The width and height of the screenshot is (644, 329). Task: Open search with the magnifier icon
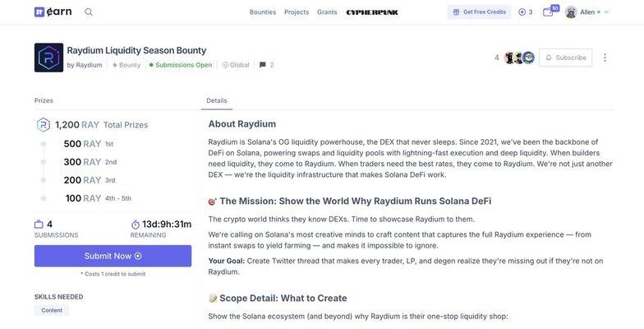(x=89, y=12)
